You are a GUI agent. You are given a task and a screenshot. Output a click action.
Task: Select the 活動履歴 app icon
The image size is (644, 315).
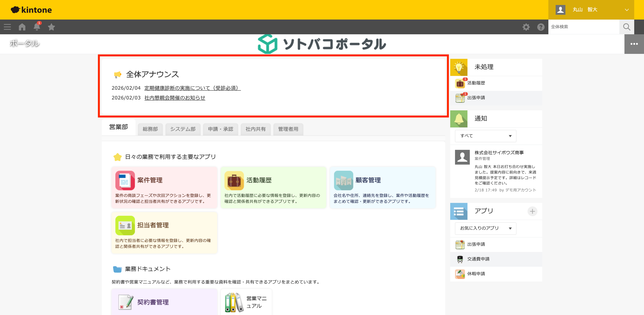point(234,180)
